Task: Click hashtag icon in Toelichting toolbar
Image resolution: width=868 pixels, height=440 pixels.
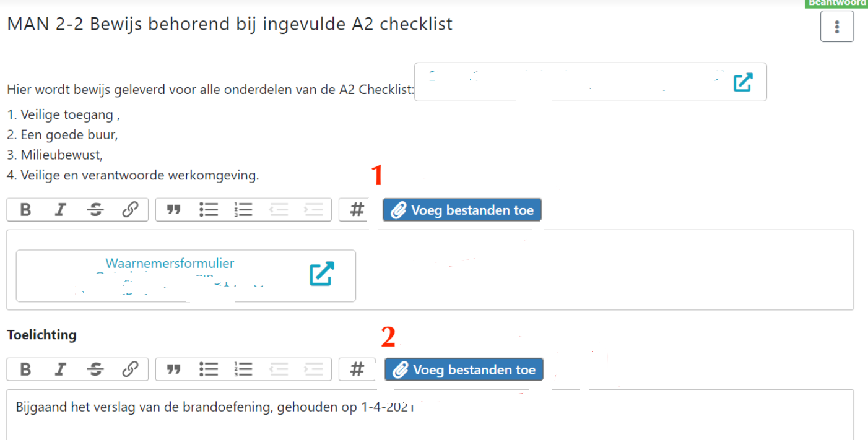Action: coord(357,369)
